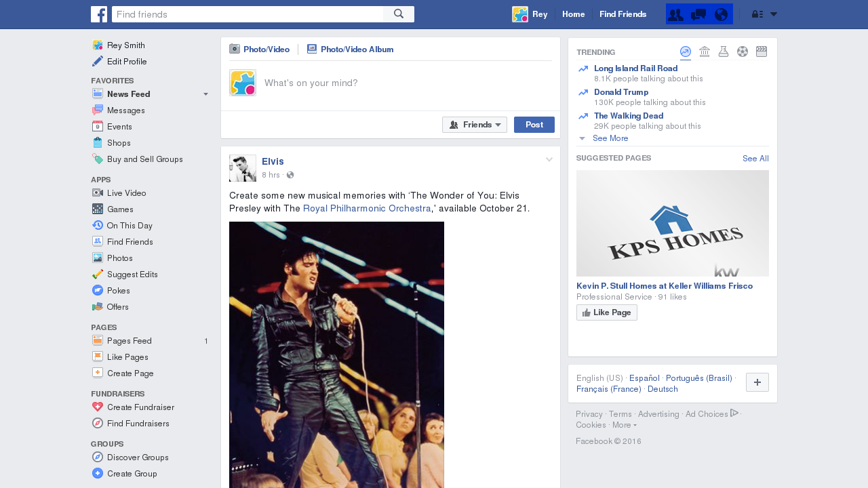The width and height of the screenshot is (868, 488).
Task: Click the Facebook logo icon
Action: tap(99, 14)
